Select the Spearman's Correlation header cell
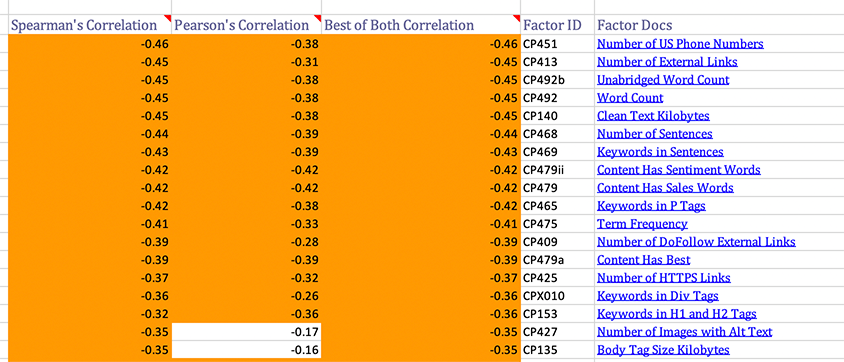This screenshot has width=844, height=362. point(90,25)
